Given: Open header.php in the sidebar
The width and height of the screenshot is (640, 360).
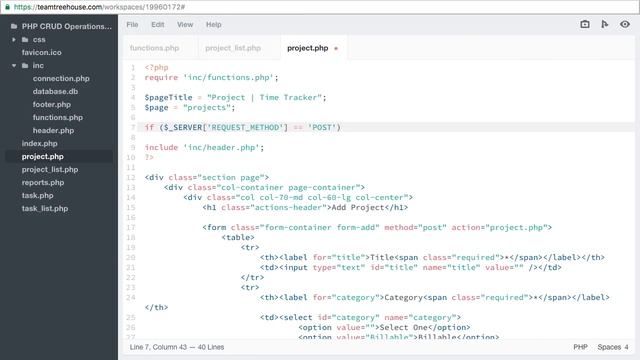Looking at the screenshot, I should pyautogui.click(x=53, y=131).
